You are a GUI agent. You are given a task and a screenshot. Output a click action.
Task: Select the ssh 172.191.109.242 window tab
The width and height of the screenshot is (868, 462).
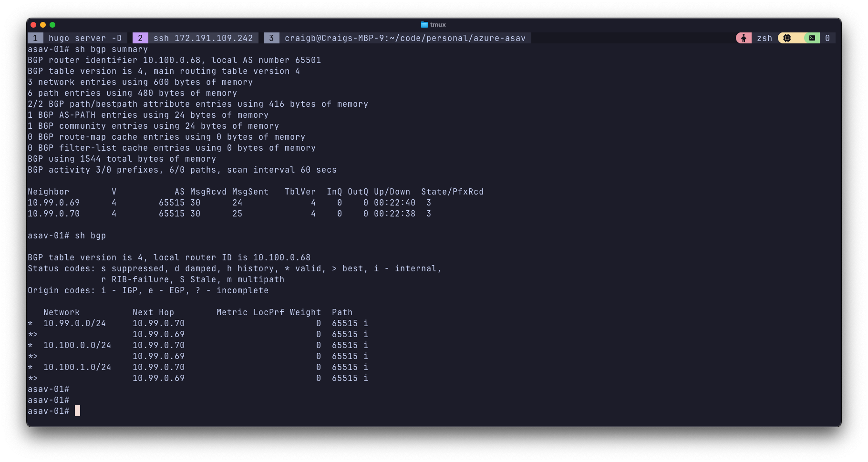pyautogui.click(x=203, y=38)
